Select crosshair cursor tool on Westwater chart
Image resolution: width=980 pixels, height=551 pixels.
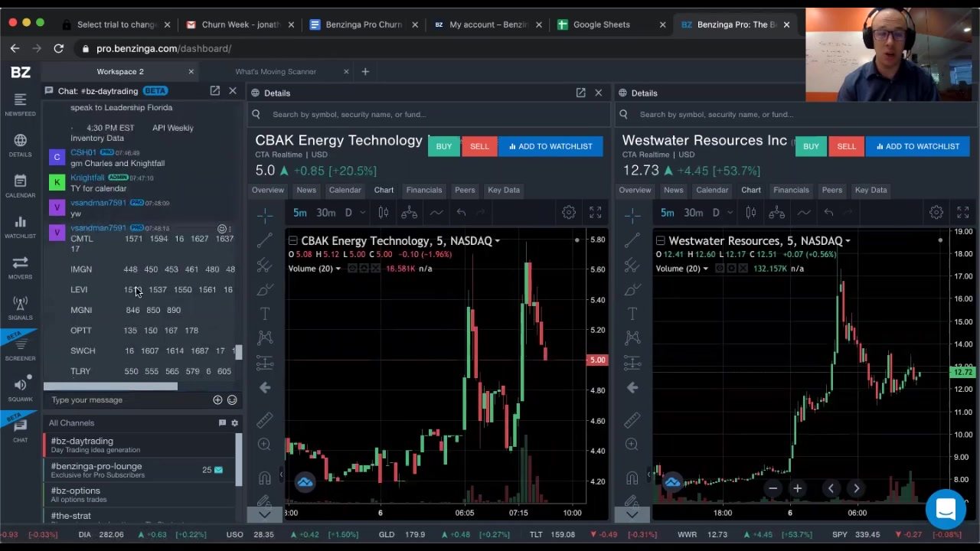pyautogui.click(x=632, y=215)
